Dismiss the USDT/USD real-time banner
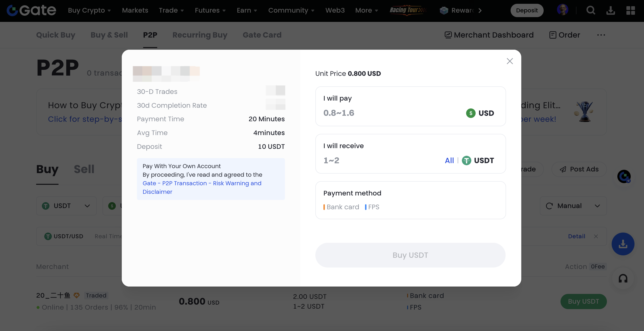This screenshot has width=644, height=331. pyautogui.click(x=596, y=237)
